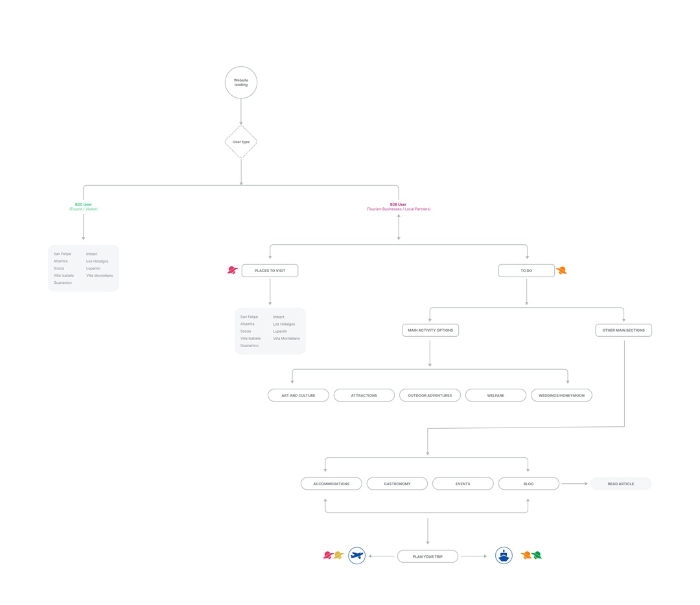Click Los Hidalgos in the list under Places to Visit
700x605 pixels.
point(284,324)
